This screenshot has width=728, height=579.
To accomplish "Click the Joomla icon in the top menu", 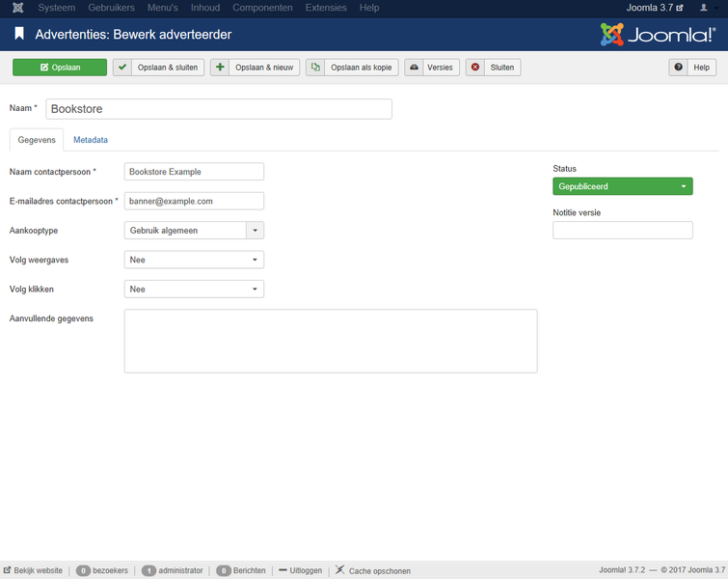I will pyautogui.click(x=17, y=8).
